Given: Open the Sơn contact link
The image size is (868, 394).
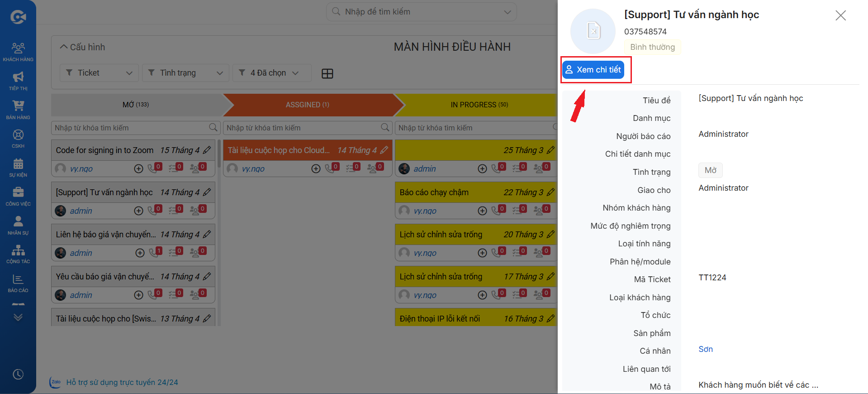Looking at the screenshot, I should pyautogui.click(x=706, y=349).
